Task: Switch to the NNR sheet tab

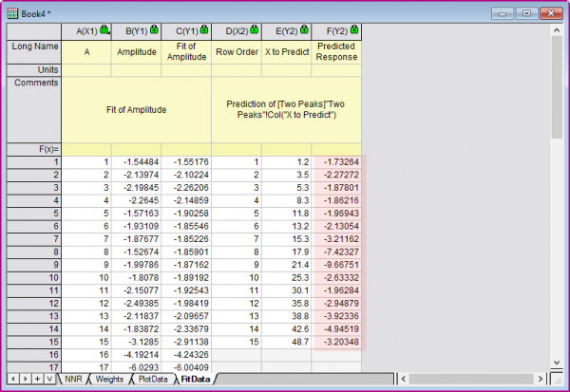Action: 72,379
